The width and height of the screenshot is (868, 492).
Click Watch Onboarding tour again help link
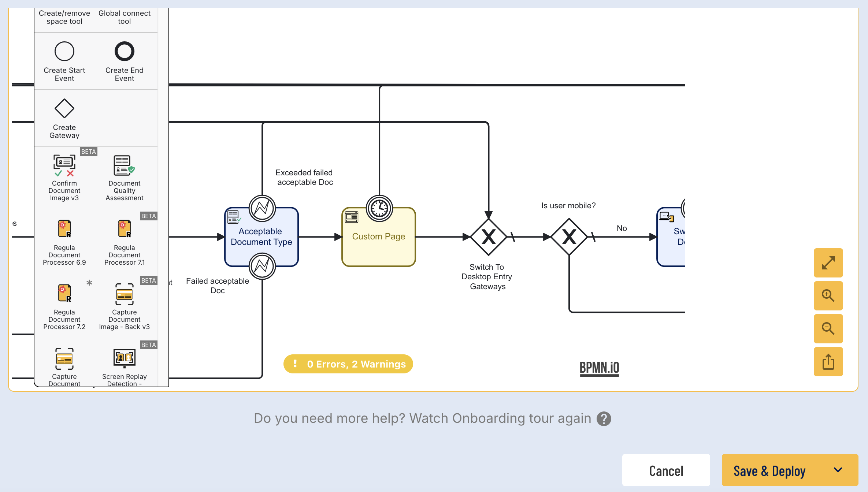click(x=423, y=418)
